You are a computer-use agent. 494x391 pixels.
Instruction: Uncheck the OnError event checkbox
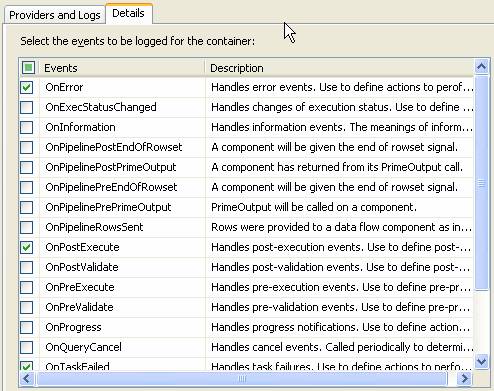coord(26,87)
